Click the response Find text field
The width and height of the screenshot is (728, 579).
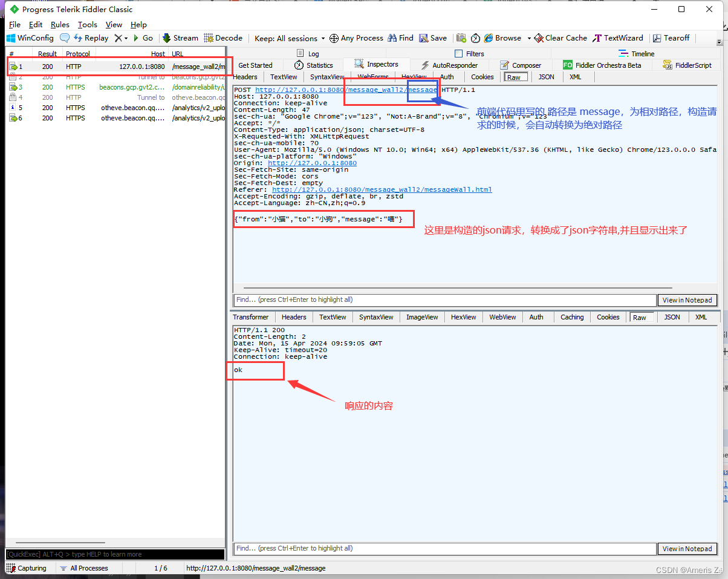pos(445,549)
